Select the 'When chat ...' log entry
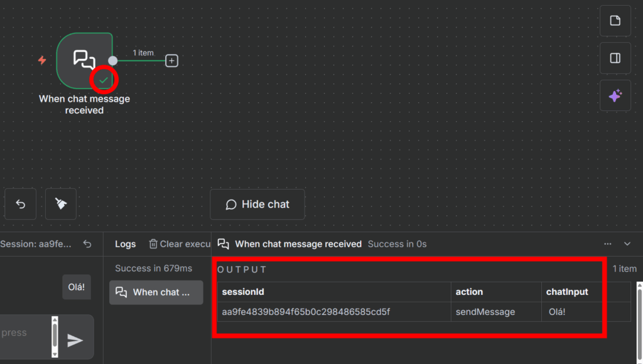 point(156,292)
